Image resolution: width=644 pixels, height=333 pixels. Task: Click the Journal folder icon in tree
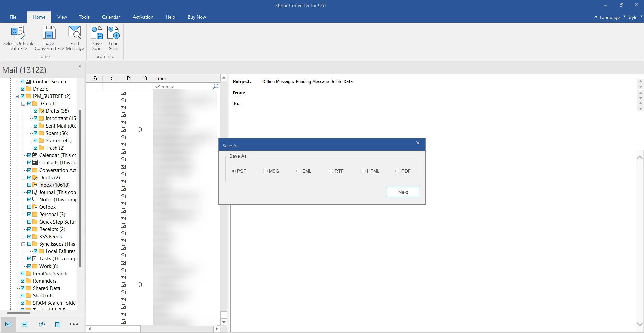click(x=35, y=192)
